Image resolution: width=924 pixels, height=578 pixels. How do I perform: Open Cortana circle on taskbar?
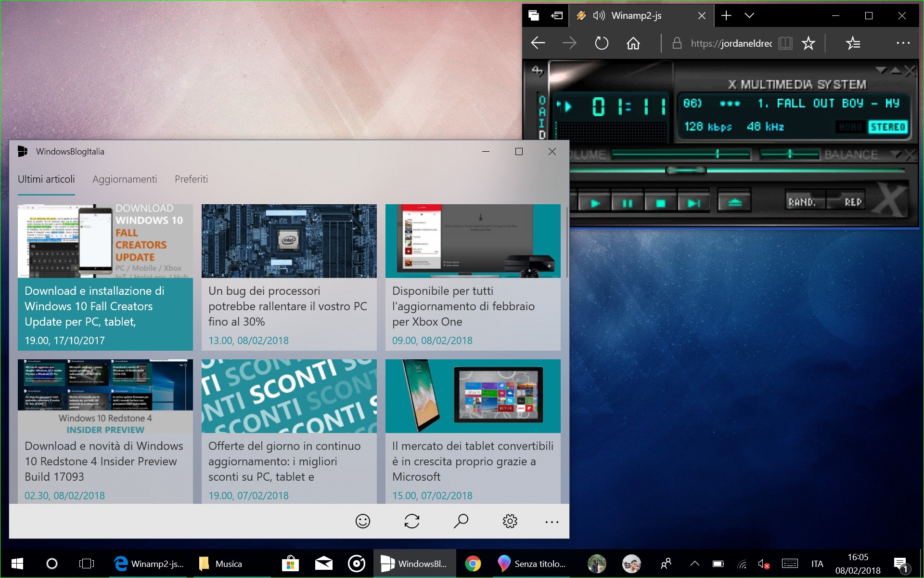52,564
